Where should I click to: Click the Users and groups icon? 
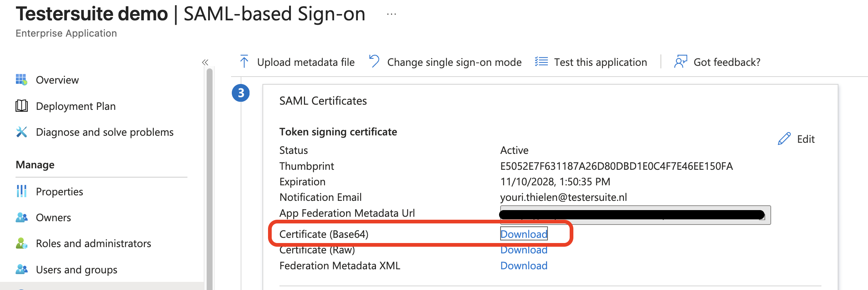(21, 269)
